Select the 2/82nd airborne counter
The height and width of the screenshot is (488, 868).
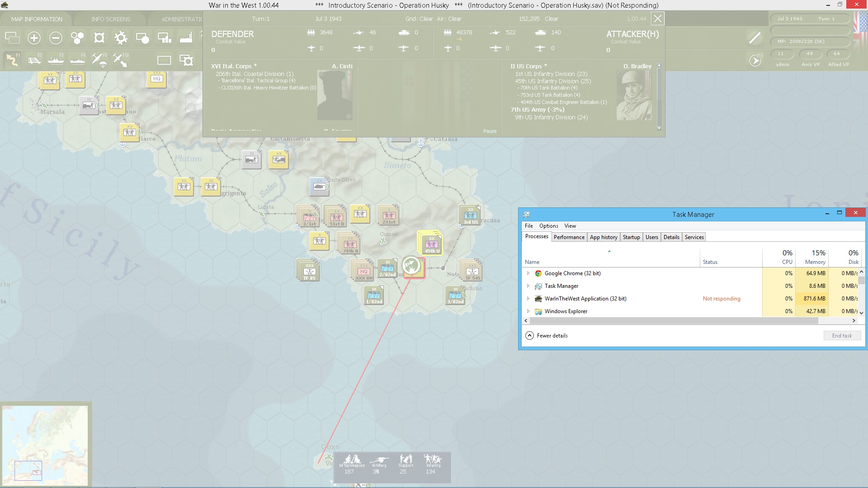(387, 268)
